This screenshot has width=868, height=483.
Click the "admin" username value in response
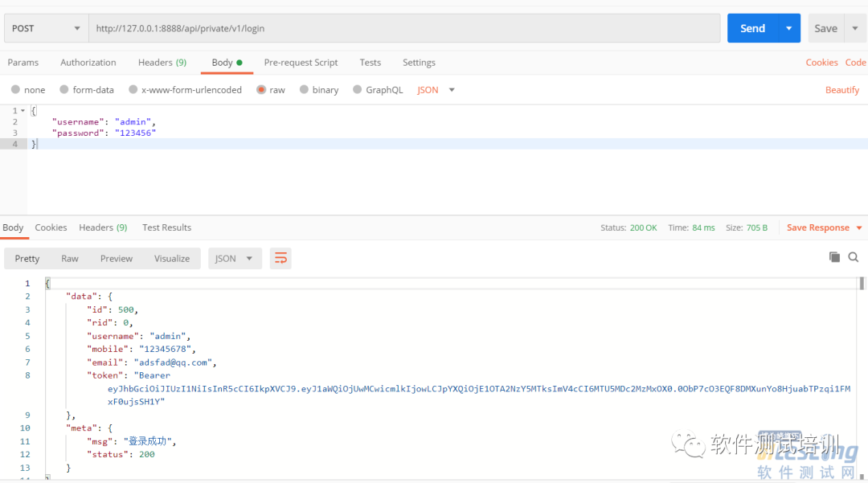[x=168, y=336]
